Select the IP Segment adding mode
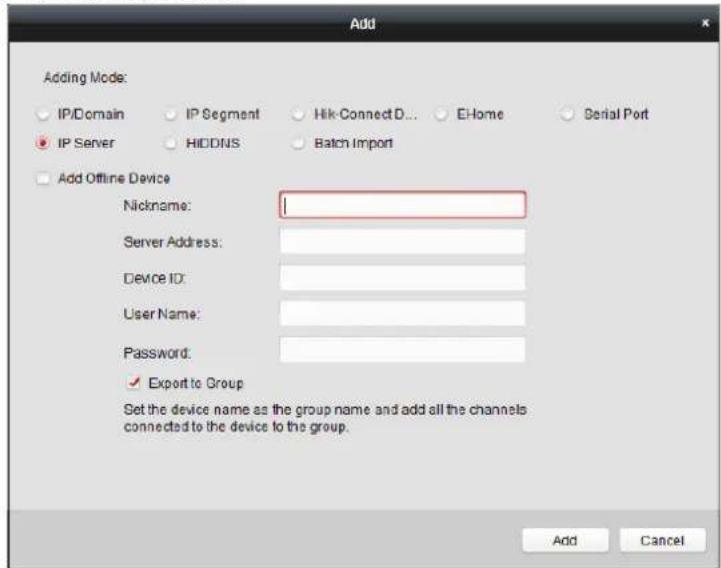721x568 pixels. coord(171,114)
